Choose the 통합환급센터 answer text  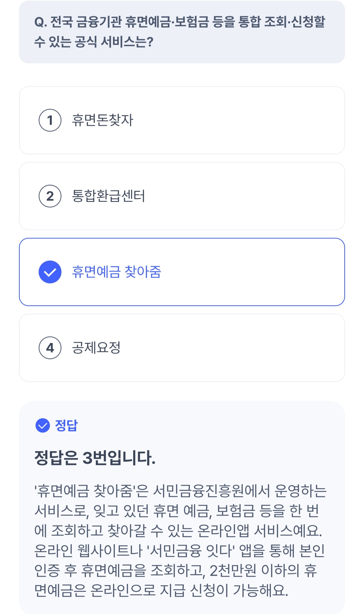tap(108, 196)
